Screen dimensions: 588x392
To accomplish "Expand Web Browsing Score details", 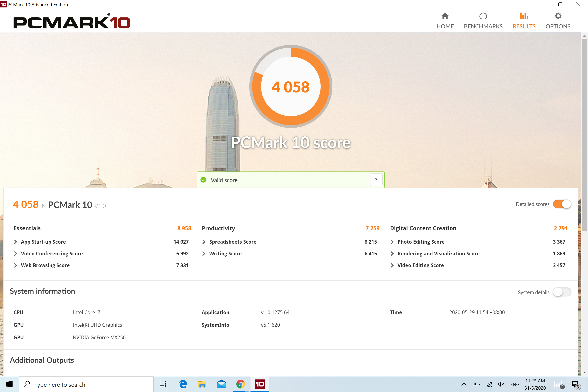I will tap(15, 265).
